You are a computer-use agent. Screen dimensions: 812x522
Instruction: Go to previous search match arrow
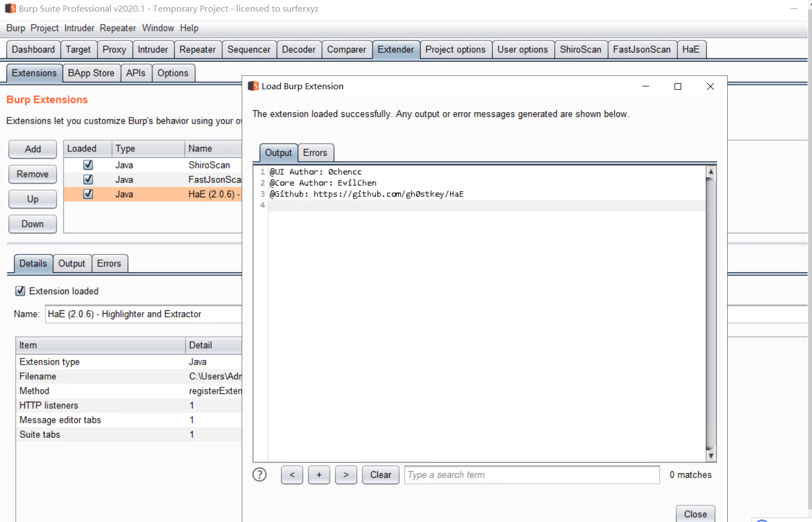tap(292, 475)
